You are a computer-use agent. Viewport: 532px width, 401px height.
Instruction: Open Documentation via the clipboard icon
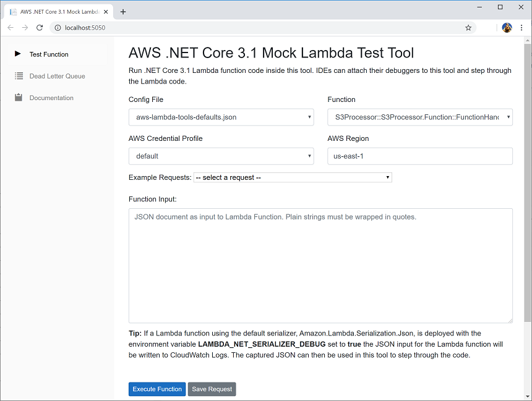tap(18, 97)
